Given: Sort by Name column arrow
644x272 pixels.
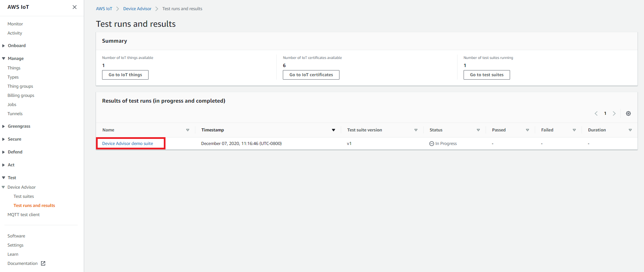Looking at the screenshot, I should pyautogui.click(x=188, y=130).
